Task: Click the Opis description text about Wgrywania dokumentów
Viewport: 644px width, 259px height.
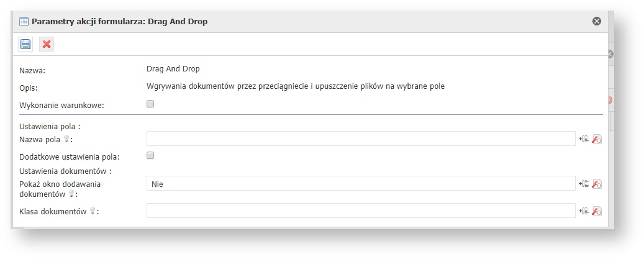Action: [x=295, y=86]
